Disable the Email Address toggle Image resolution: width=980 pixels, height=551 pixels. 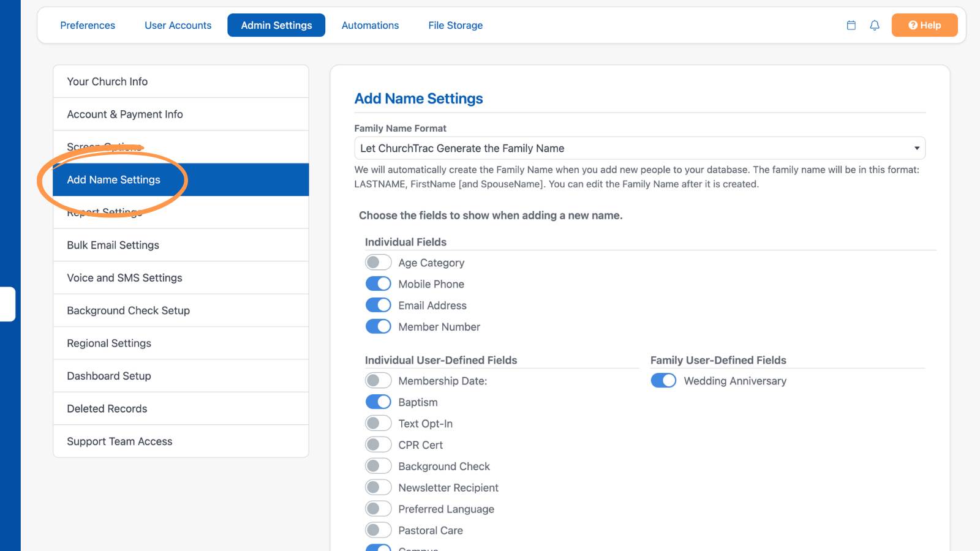point(378,305)
